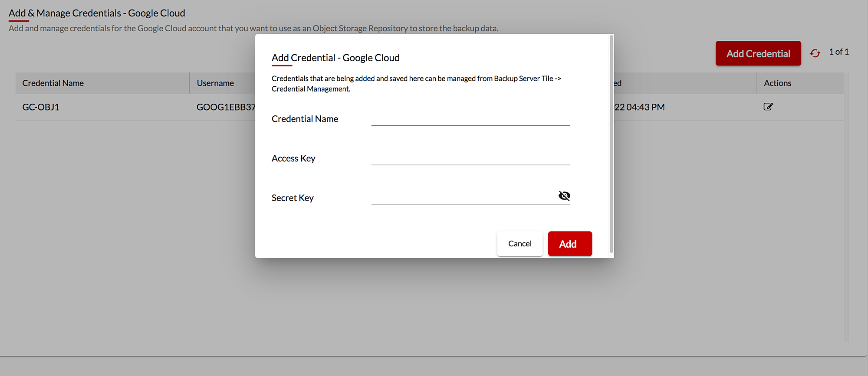Click the 04:43 PM timestamp cell

pyautogui.click(x=639, y=107)
